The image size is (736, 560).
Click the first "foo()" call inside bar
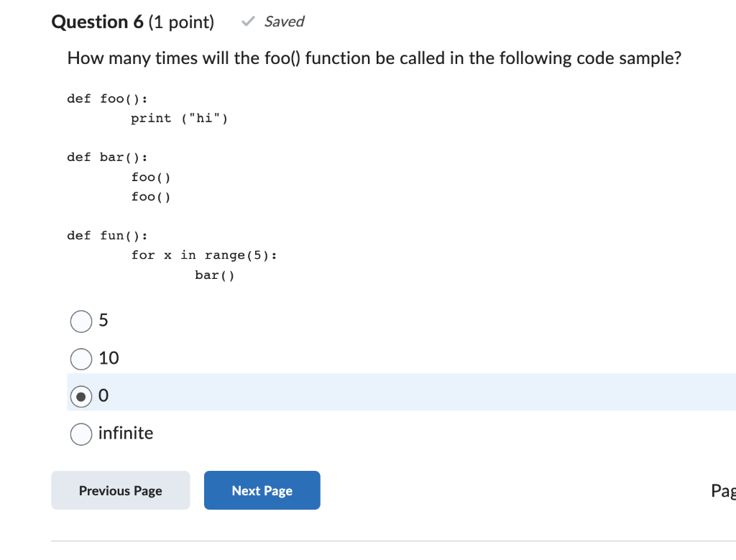[151, 177]
